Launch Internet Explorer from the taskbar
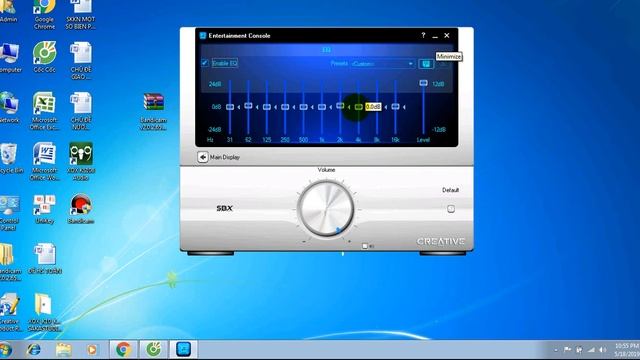The image size is (640, 360). click(33, 350)
